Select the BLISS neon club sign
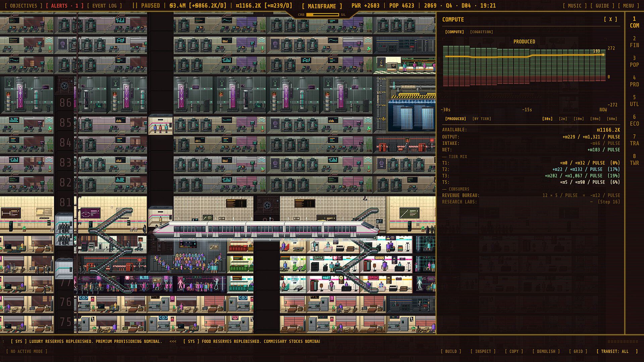This screenshot has height=362, width=644. [x=144, y=278]
